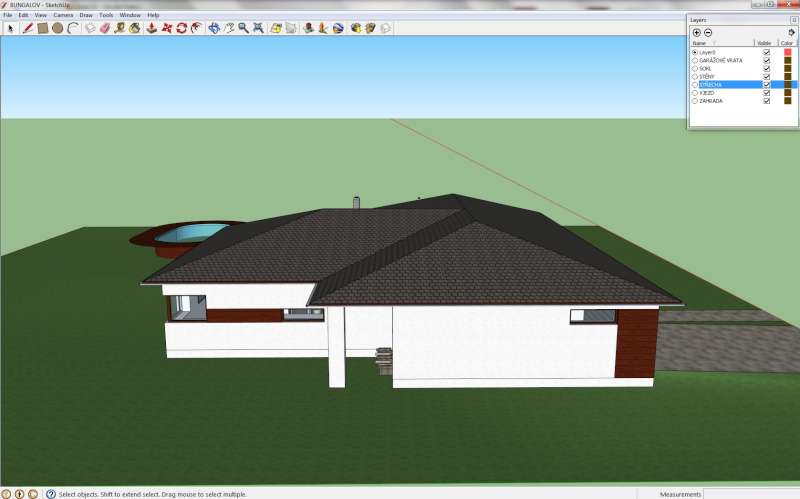Open the Tools menu
The width and height of the screenshot is (800, 499).
pos(106,16)
